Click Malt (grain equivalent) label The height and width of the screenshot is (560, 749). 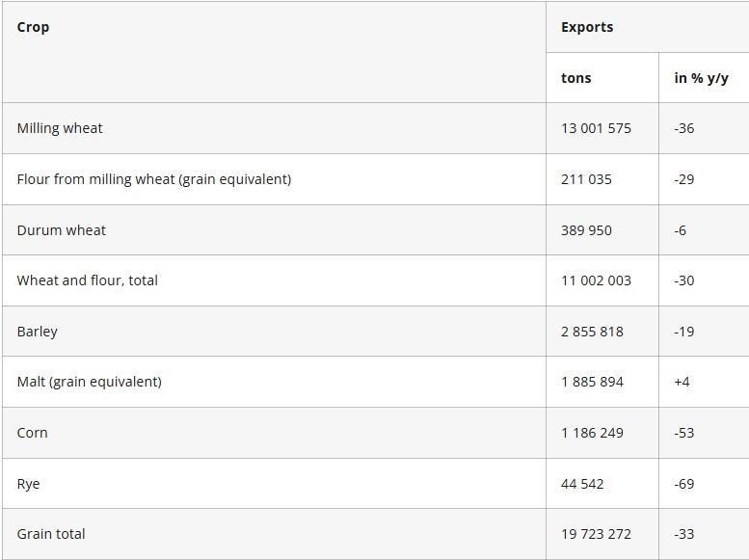click(89, 382)
